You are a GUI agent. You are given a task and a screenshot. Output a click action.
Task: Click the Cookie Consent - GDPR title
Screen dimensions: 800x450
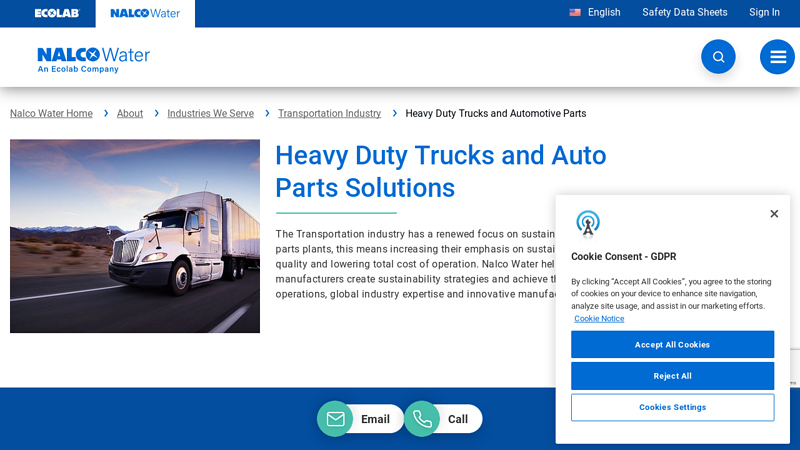(x=623, y=257)
